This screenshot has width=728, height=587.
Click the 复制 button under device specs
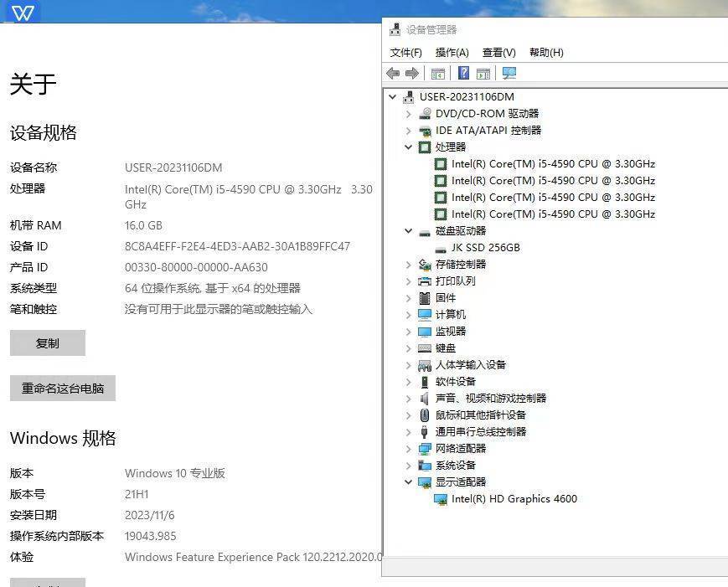click(48, 343)
